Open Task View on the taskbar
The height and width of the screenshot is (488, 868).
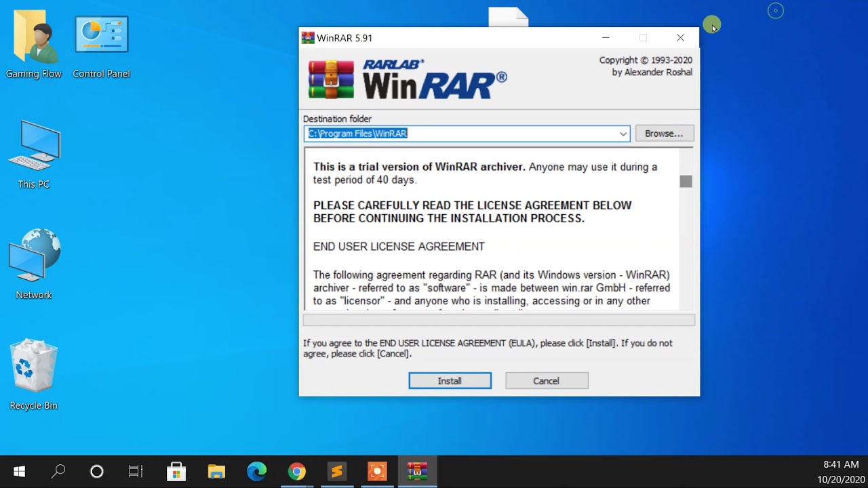tap(136, 472)
